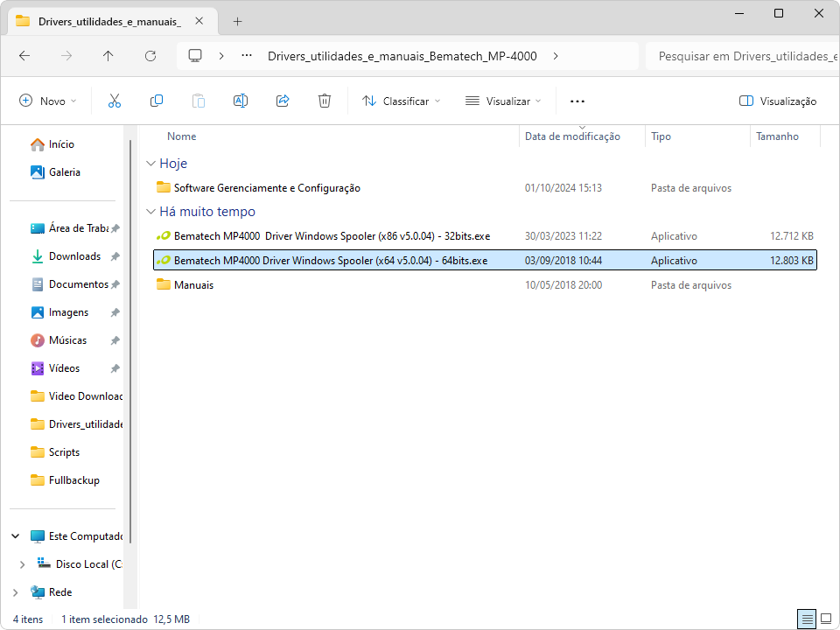Click the Rename icon in toolbar

click(240, 101)
